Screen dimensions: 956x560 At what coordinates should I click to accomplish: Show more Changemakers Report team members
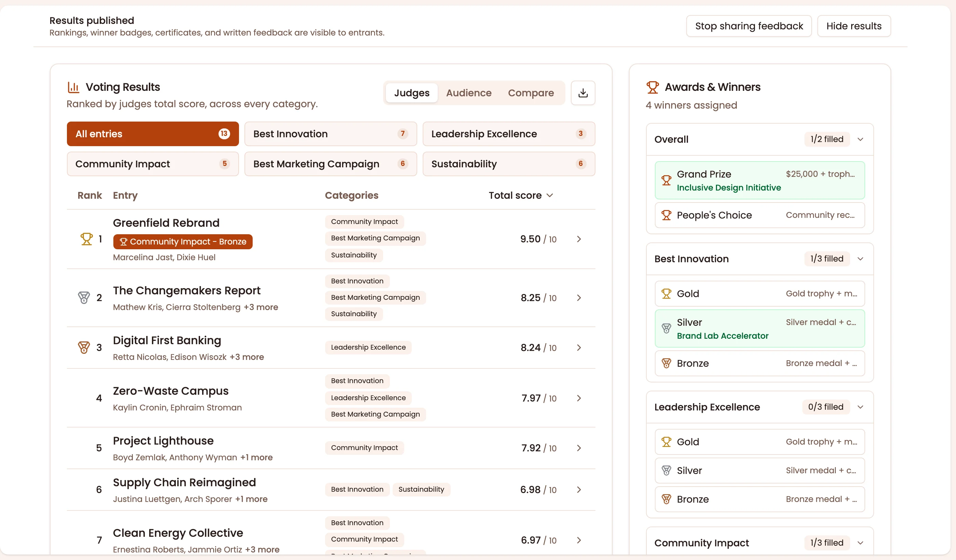point(261,307)
